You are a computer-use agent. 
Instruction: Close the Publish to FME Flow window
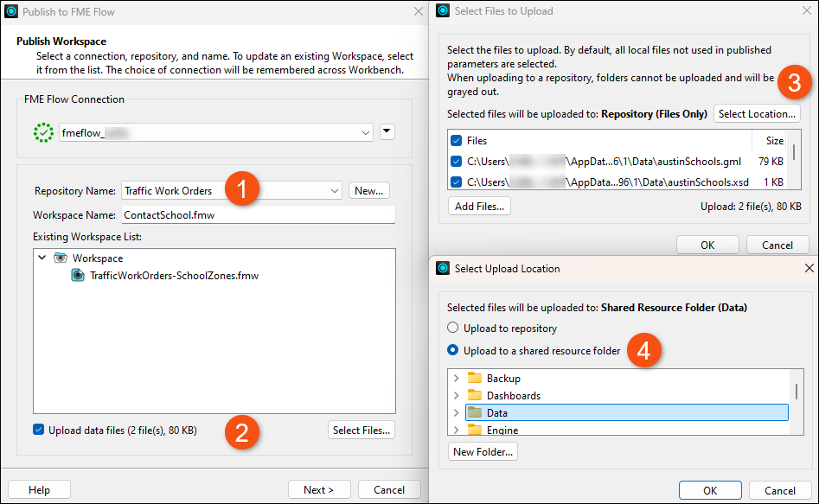pyautogui.click(x=419, y=11)
